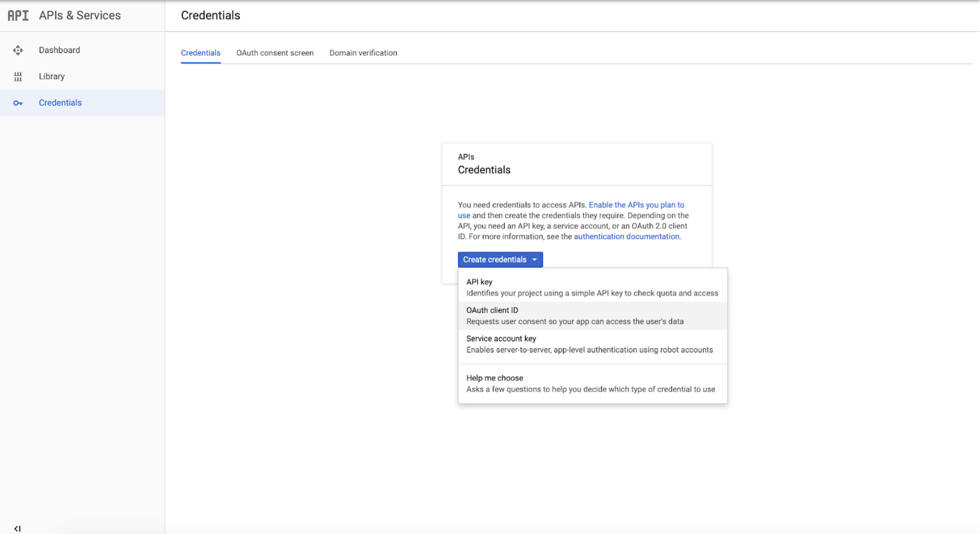This screenshot has height=534, width=980.
Task: Click the Dashboard sidebar icon
Action: click(18, 50)
